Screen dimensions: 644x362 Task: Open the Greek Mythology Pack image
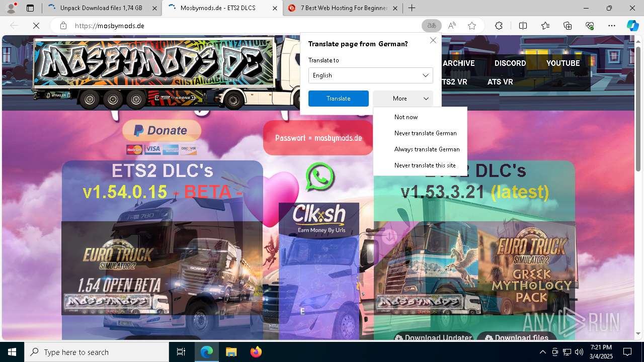point(474,268)
